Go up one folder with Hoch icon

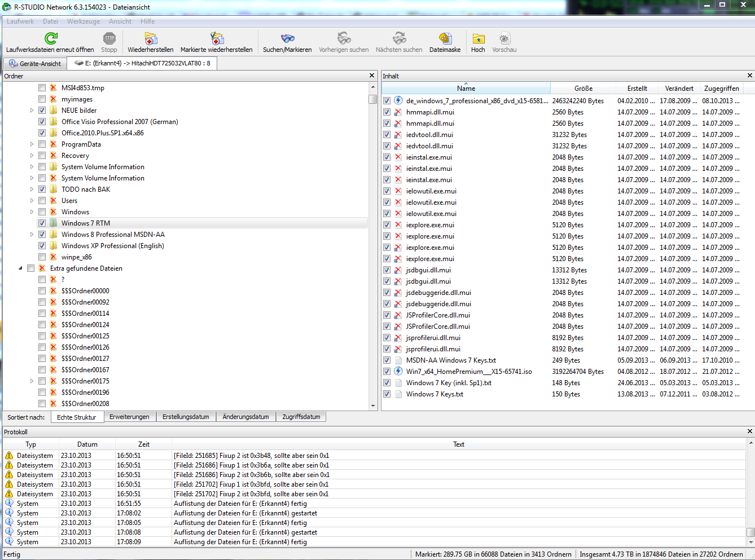point(479,38)
